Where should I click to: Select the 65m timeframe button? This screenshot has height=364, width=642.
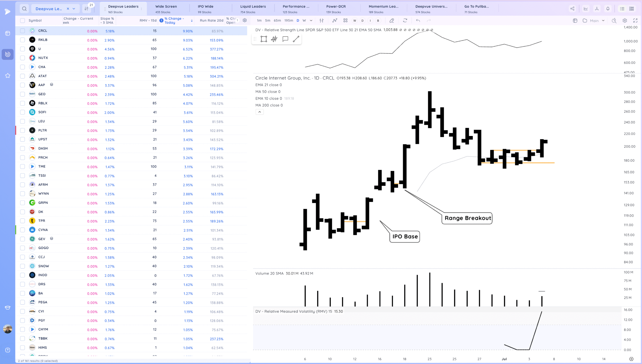pyautogui.click(x=277, y=21)
